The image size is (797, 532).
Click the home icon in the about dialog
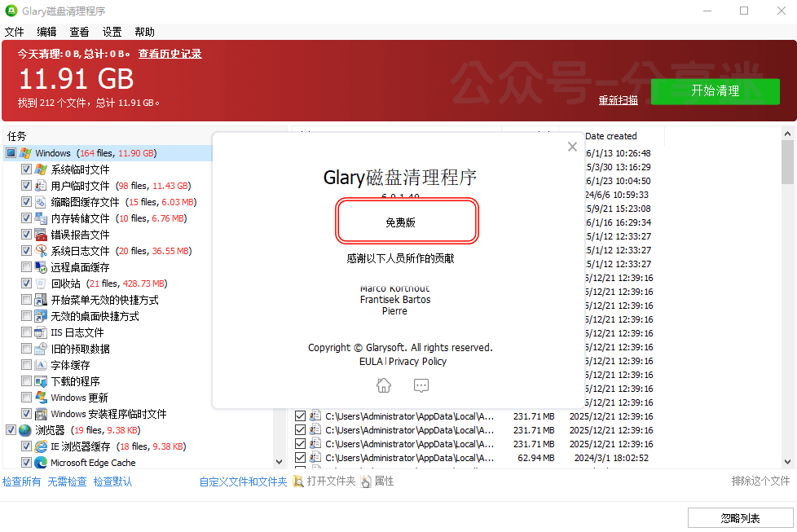coord(383,385)
